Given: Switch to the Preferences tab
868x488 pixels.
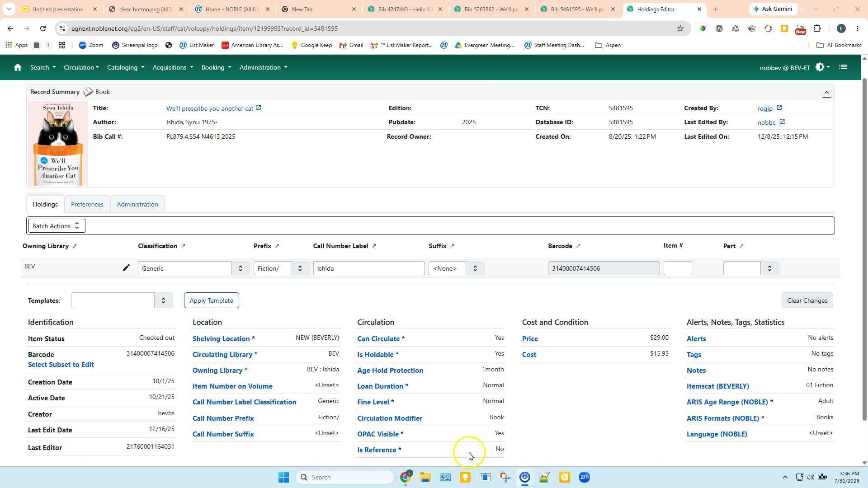Looking at the screenshot, I should click(x=87, y=204).
